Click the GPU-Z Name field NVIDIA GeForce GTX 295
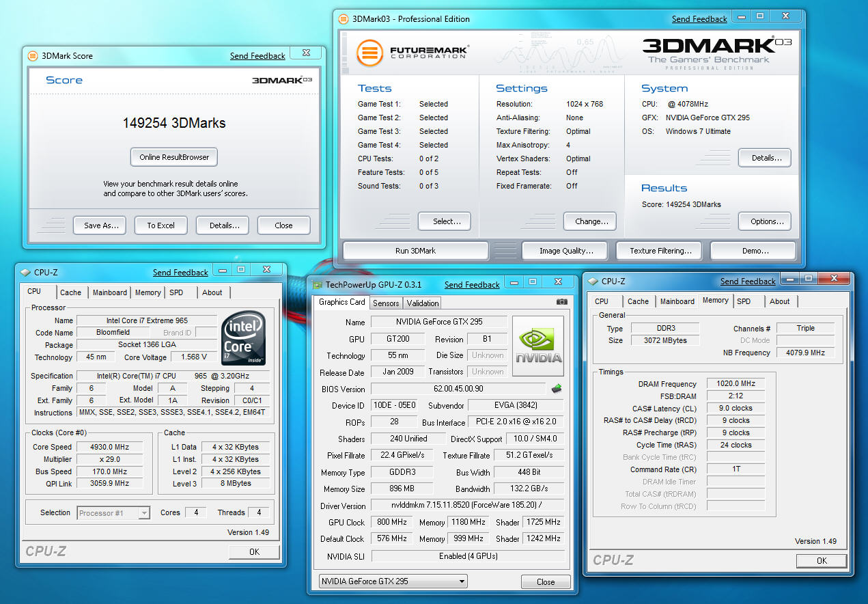The height and width of the screenshot is (604, 868). [x=439, y=322]
